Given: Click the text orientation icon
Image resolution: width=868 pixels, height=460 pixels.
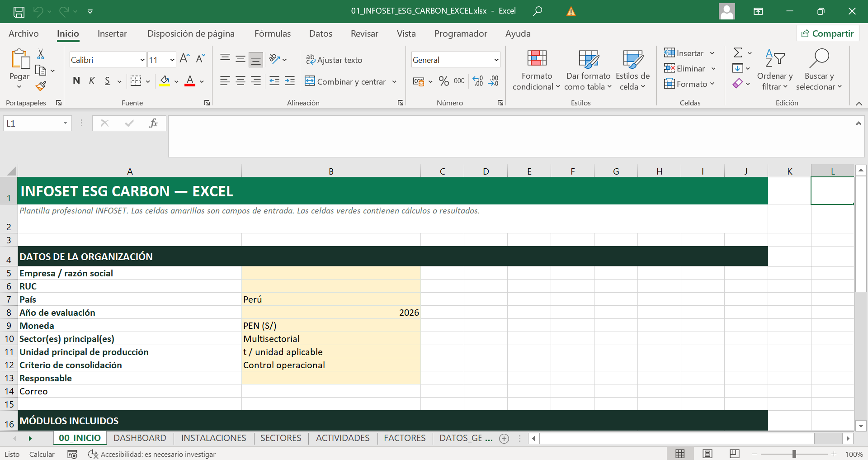Looking at the screenshot, I should click(x=274, y=59).
